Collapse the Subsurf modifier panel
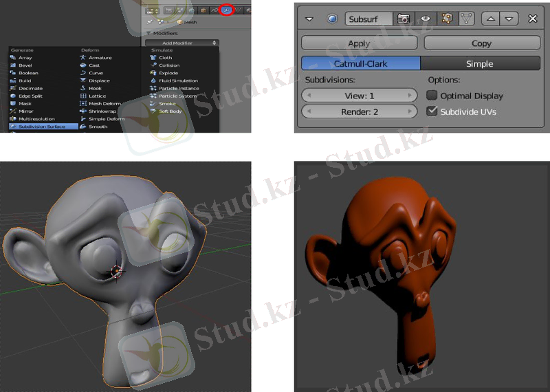Image resolution: width=550 pixels, height=392 pixels. point(309,19)
